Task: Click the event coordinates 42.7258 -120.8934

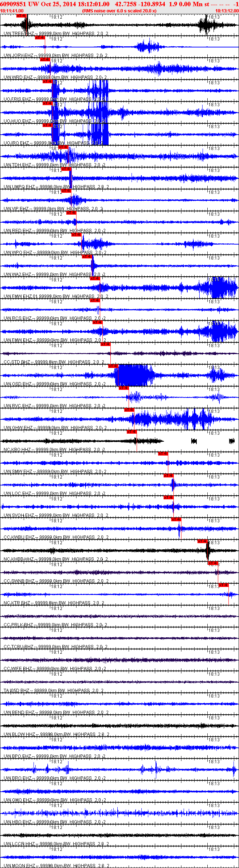Action: (x=140, y=4)
